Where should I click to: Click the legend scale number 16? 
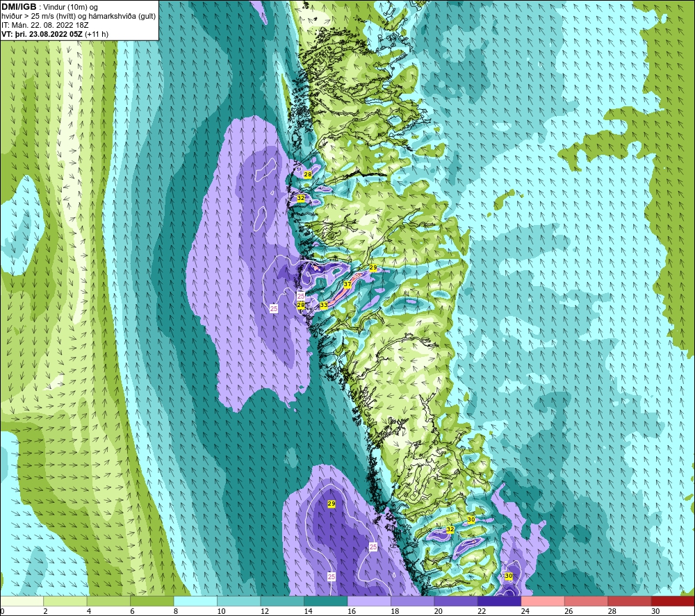pyautogui.click(x=352, y=611)
